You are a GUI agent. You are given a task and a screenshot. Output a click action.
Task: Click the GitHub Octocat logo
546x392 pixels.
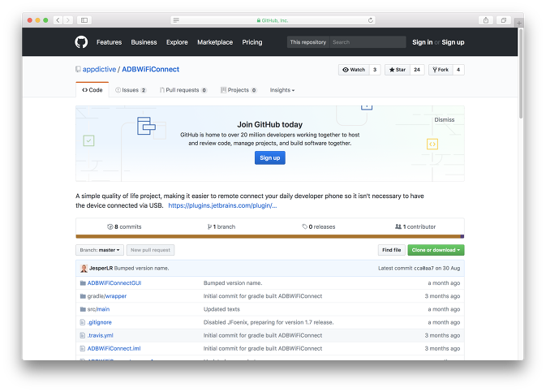point(81,42)
